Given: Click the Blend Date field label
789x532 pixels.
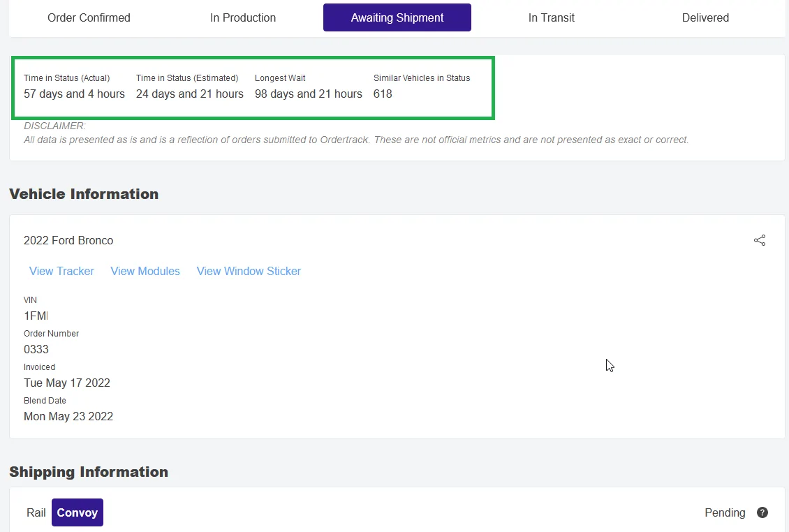Looking at the screenshot, I should click(x=45, y=401).
